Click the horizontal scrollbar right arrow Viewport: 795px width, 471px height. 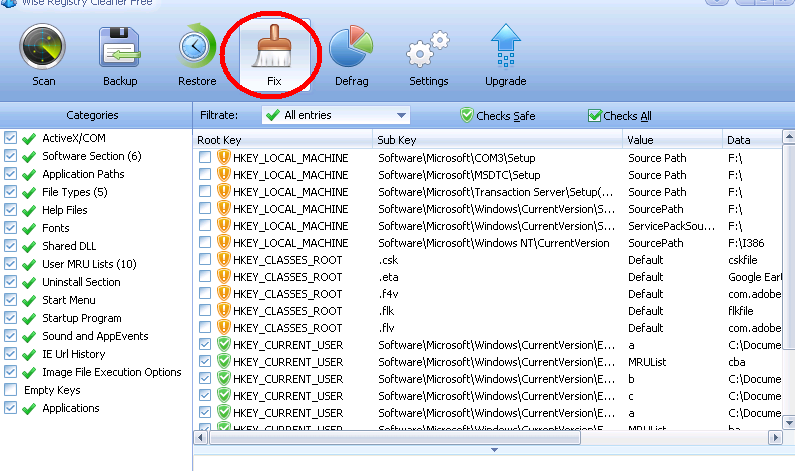(x=775, y=437)
